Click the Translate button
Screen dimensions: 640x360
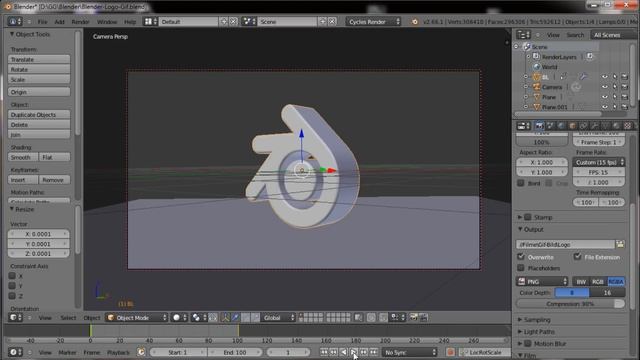[x=39, y=60]
